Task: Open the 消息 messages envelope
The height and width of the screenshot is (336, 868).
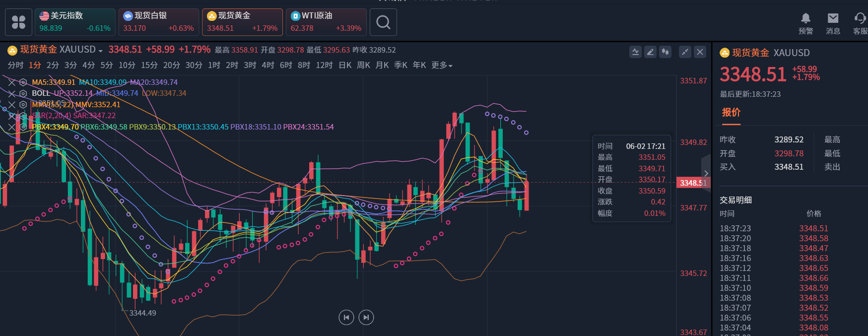Action: click(833, 23)
